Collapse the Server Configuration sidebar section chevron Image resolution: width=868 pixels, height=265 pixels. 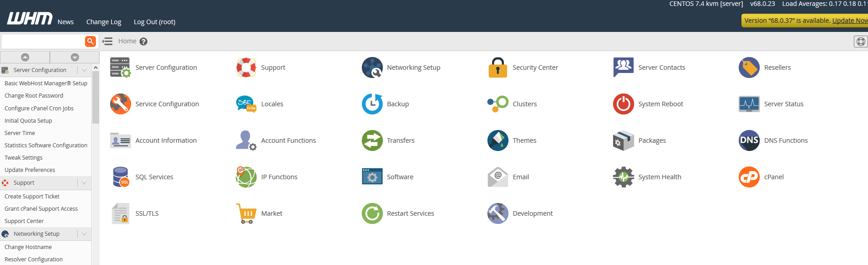pyautogui.click(x=84, y=70)
